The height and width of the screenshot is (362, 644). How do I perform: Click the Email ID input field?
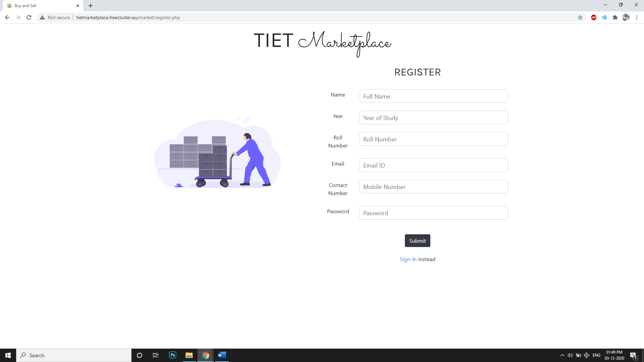coord(433,165)
